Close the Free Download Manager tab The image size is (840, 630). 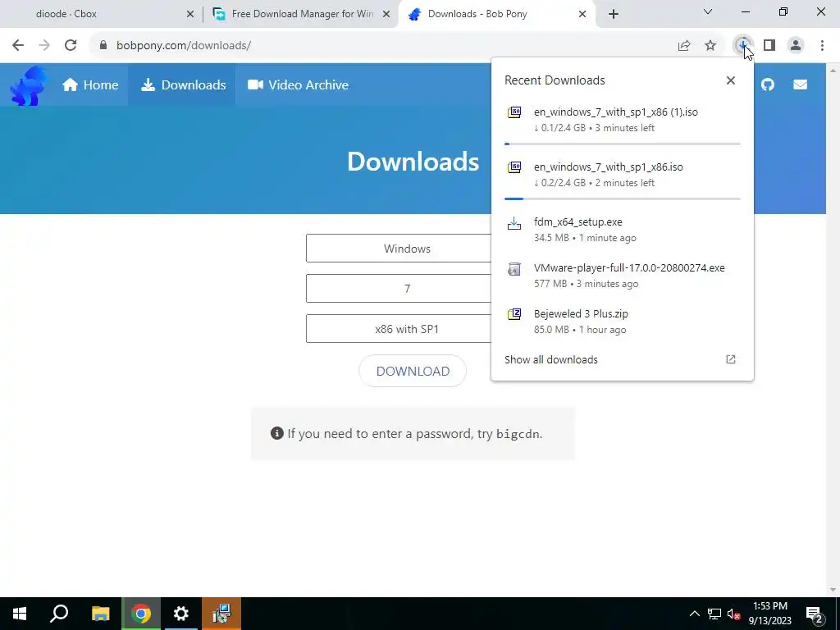click(386, 15)
